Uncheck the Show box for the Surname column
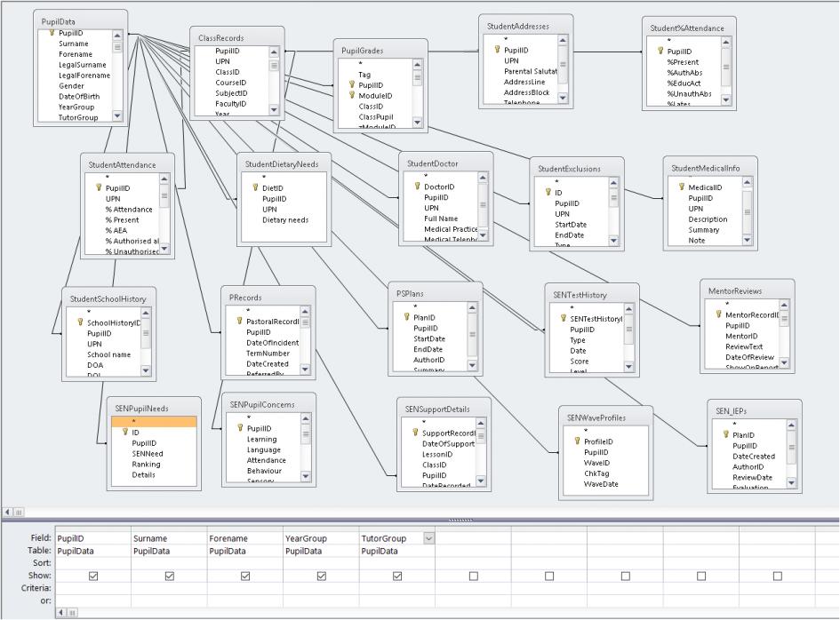This screenshot has width=840, height=620. pos(169,576)
